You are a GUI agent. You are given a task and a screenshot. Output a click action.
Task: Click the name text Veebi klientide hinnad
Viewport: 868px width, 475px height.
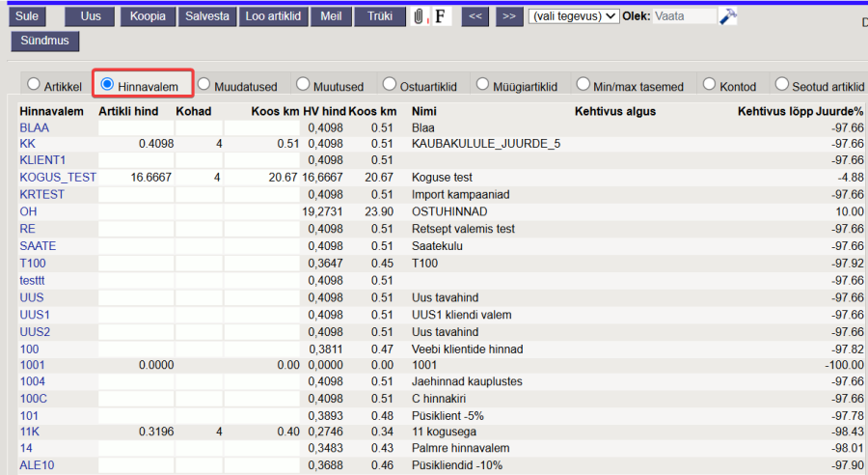point(467,349)
